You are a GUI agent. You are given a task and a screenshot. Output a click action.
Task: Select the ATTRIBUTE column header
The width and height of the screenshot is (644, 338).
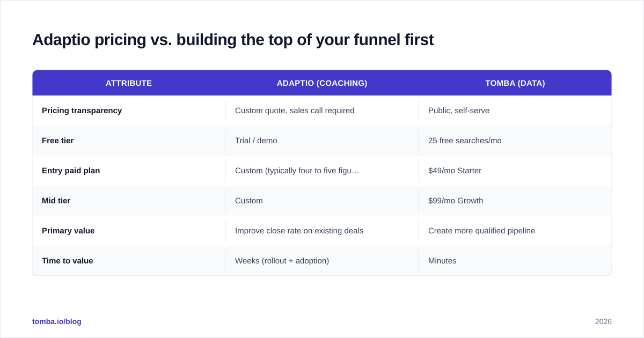click(129, 83)
